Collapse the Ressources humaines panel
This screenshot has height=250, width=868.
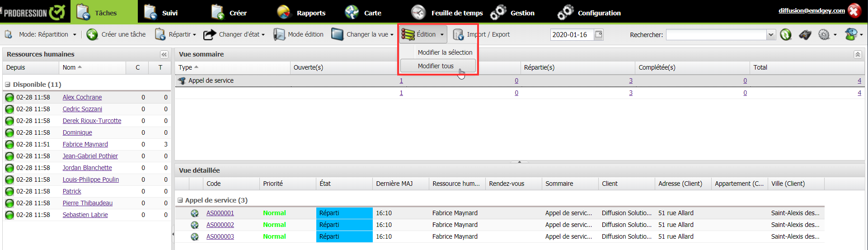click(x=164, y=54)
